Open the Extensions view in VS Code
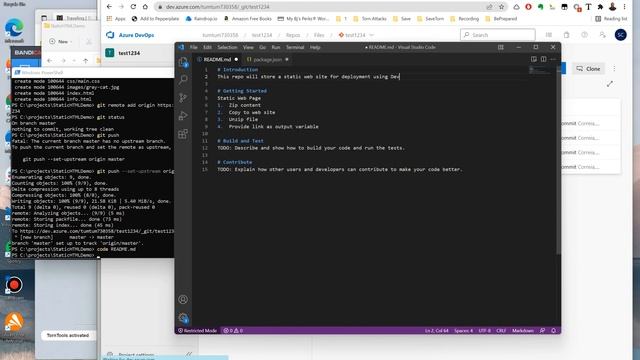The width and height of the screenshot is (640, 360). tap(183, 134)
